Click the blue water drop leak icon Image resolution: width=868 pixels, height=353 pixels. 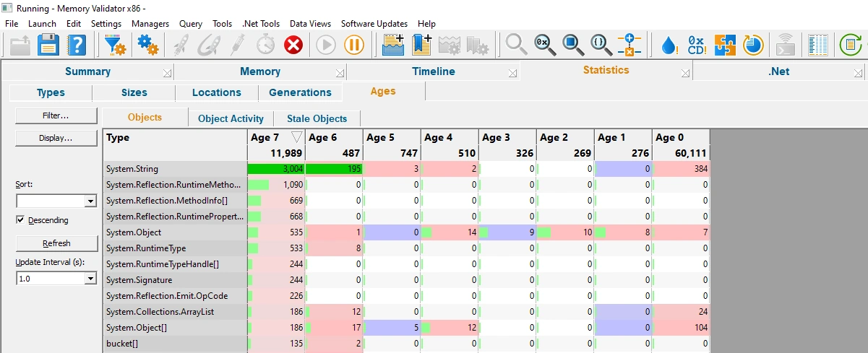point(669,45)
